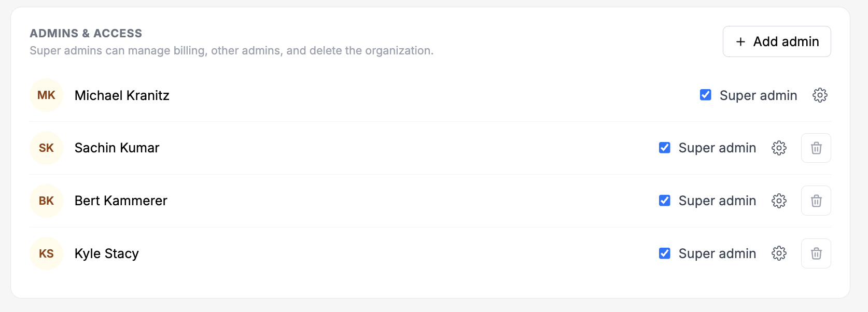Delete Sachin Kumar using trash icon
This screenshot has width=868, height=312.
(x=816, y=148)
